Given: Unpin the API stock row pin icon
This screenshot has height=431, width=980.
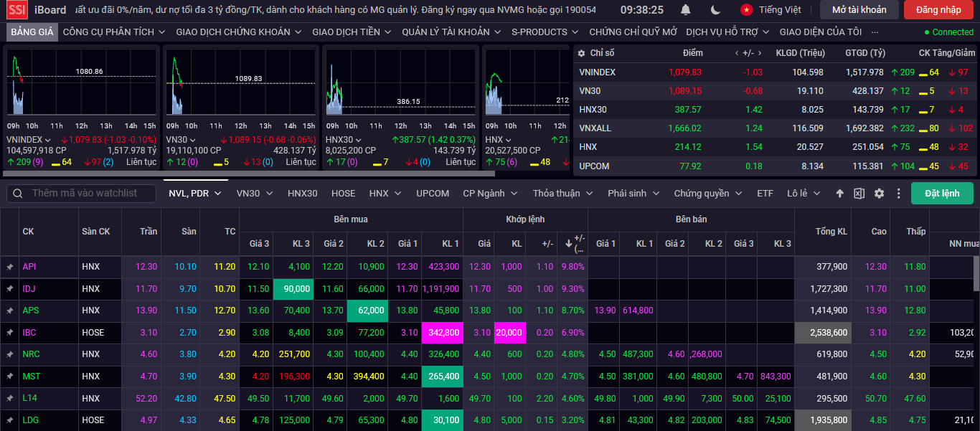Looking at the screenshot, I should tap(10, 267).
